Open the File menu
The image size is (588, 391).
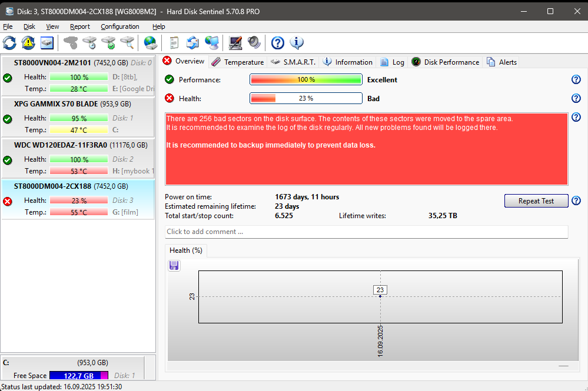point(8,26)
